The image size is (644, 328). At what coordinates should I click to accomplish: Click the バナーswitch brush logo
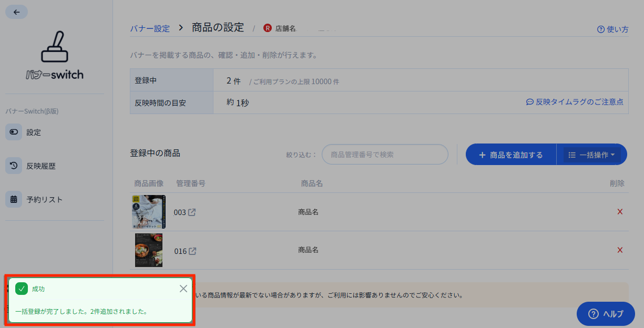click(55, 55)
